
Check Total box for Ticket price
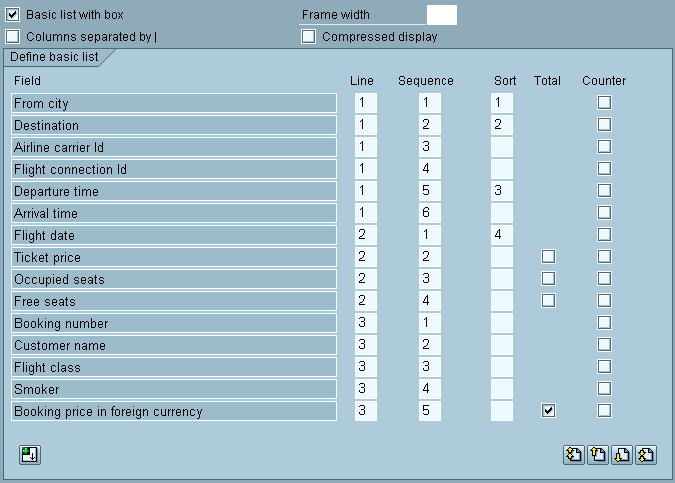coord(548,257)
